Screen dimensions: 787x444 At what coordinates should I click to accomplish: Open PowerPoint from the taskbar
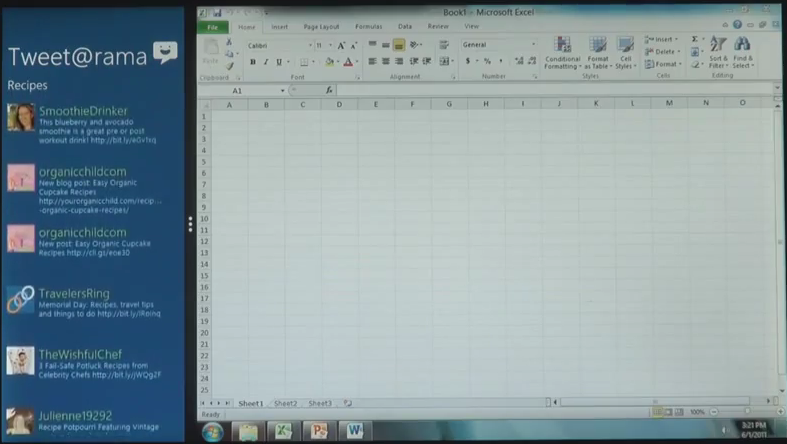coord(319,431)
